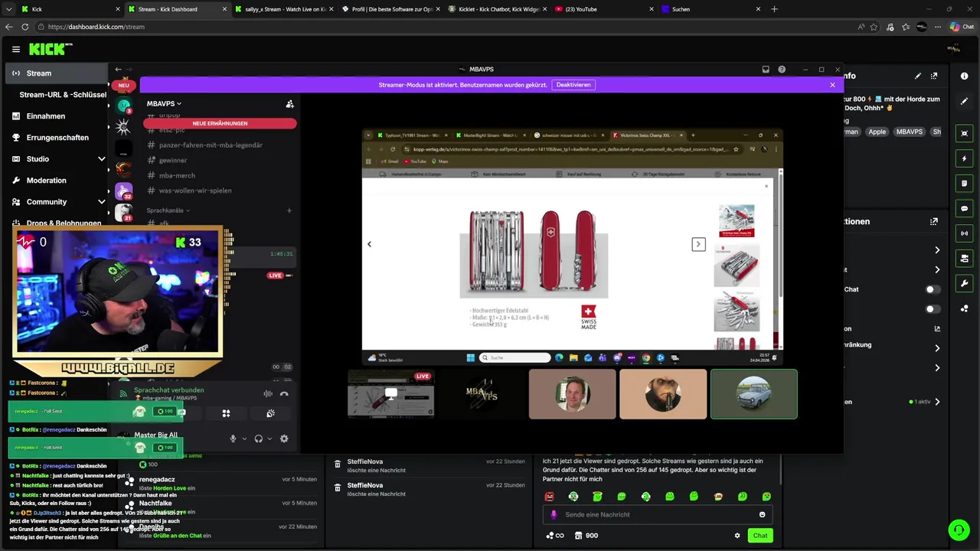Viewport: 980px width, 551px height.
Task: Switch to the sallyy_x Stream tab
Action: tap(283, 9)
